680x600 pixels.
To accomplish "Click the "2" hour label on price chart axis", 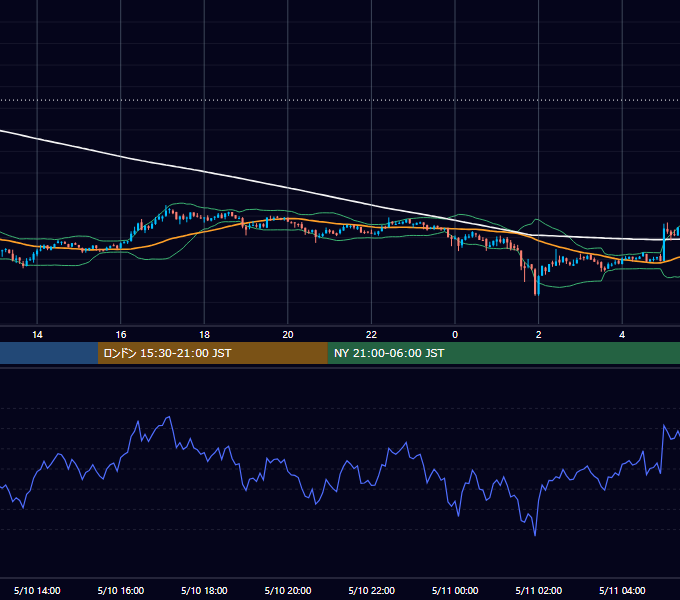I will [x=538, y=335].
